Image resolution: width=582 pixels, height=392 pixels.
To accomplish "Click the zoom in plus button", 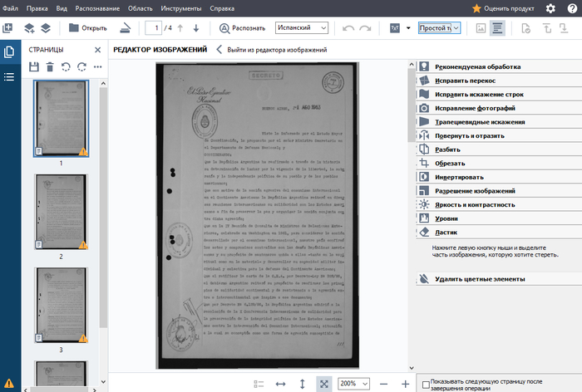I will tap(405, 384).
